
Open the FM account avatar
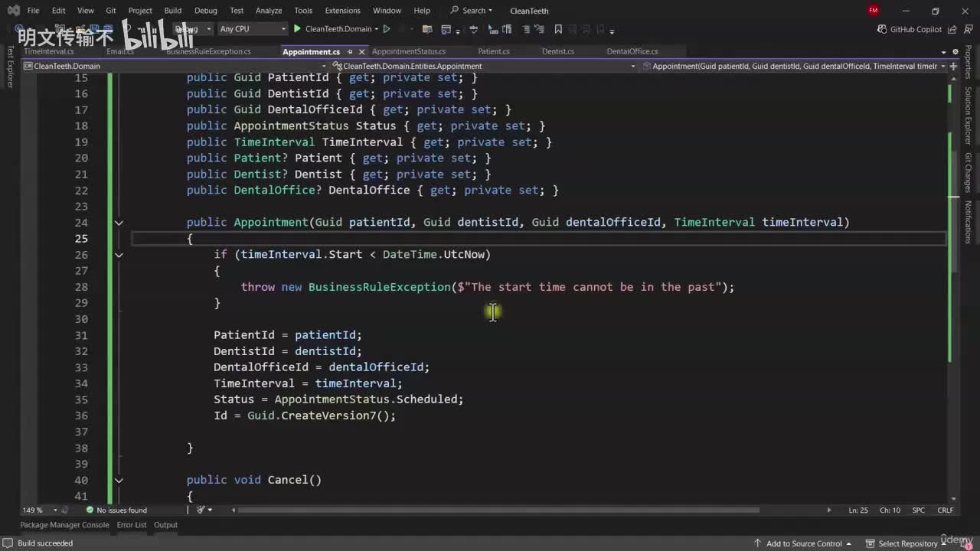tap(874, 11)
